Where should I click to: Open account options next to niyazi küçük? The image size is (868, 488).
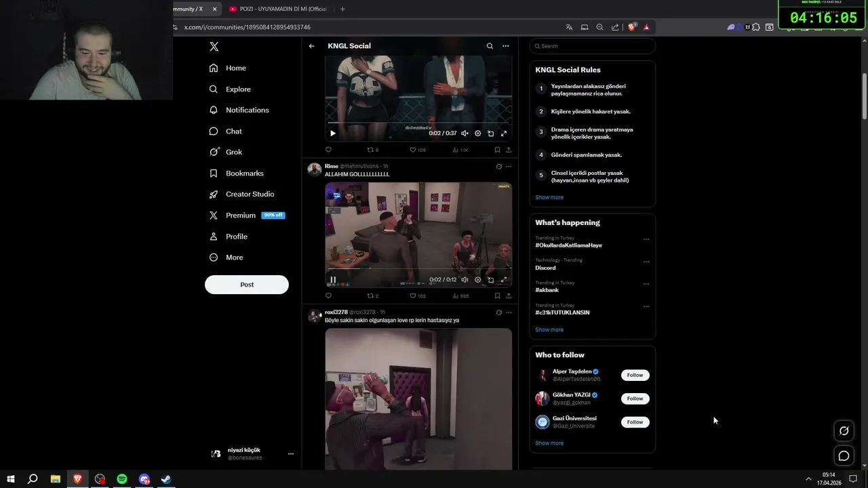[x=290, y=453]
